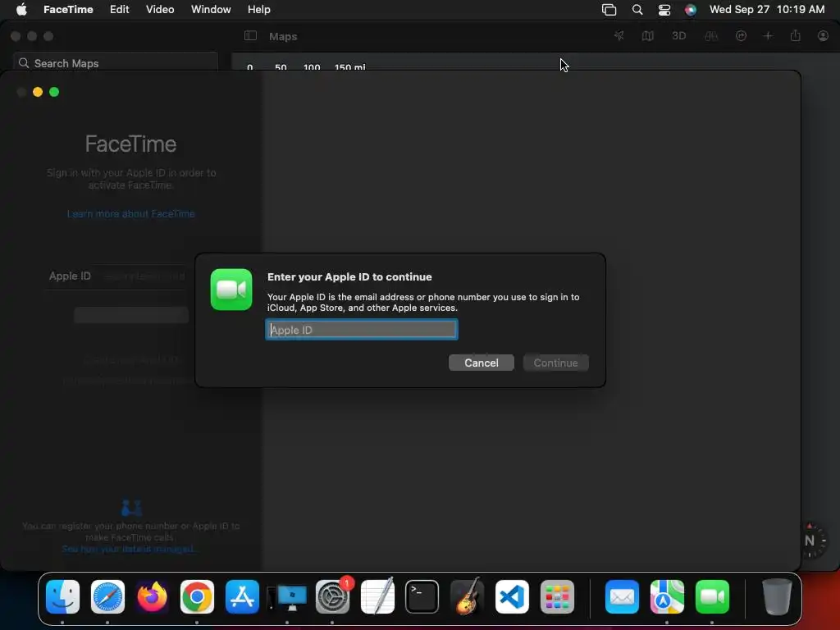Launch Firefox from the Dock
Screen dimensions: 840x630
152,597
